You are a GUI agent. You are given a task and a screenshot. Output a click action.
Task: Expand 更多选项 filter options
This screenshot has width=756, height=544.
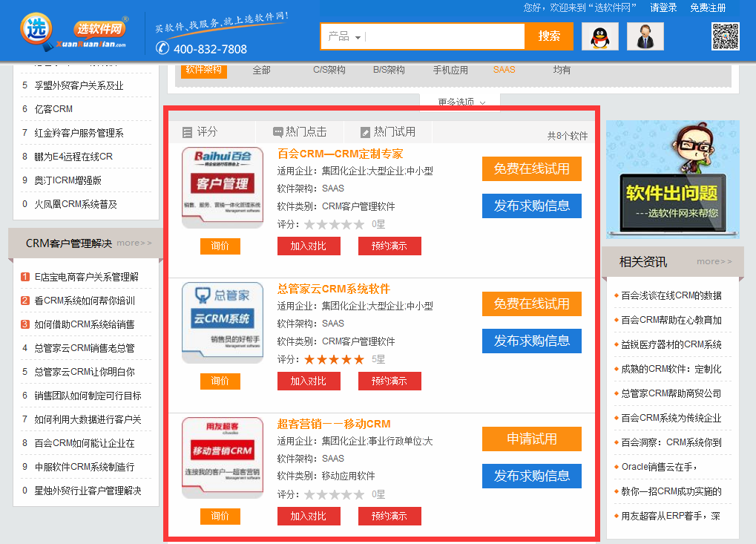tap(461, 102)
